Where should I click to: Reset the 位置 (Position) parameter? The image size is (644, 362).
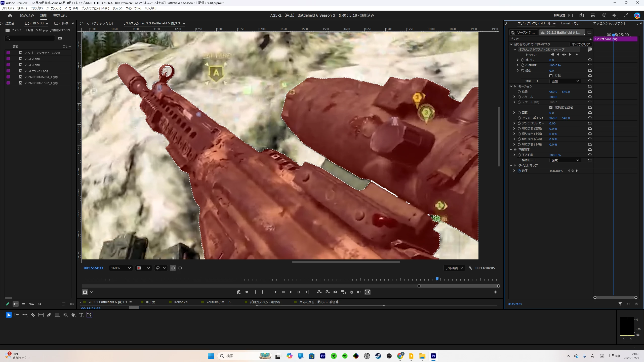pos(589,92)
